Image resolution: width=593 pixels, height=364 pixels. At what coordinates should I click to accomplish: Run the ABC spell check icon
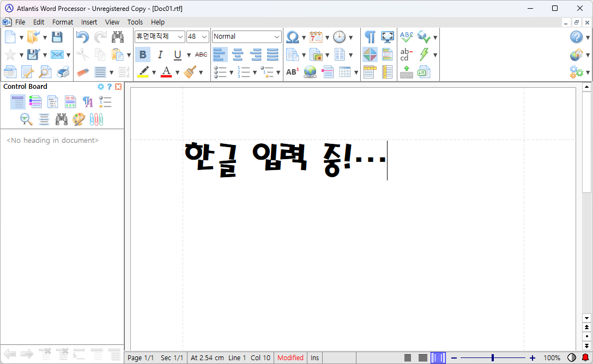click(x=407, y=37)
